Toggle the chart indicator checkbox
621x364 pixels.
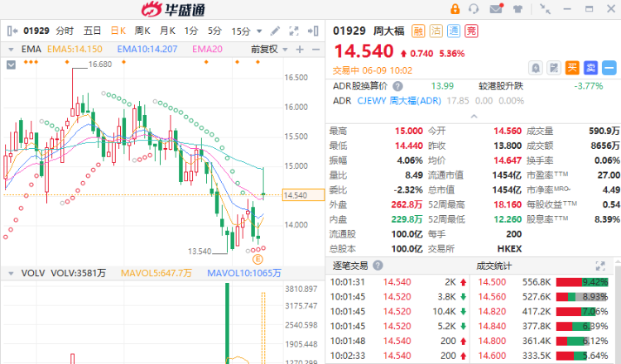coord(11,65)
